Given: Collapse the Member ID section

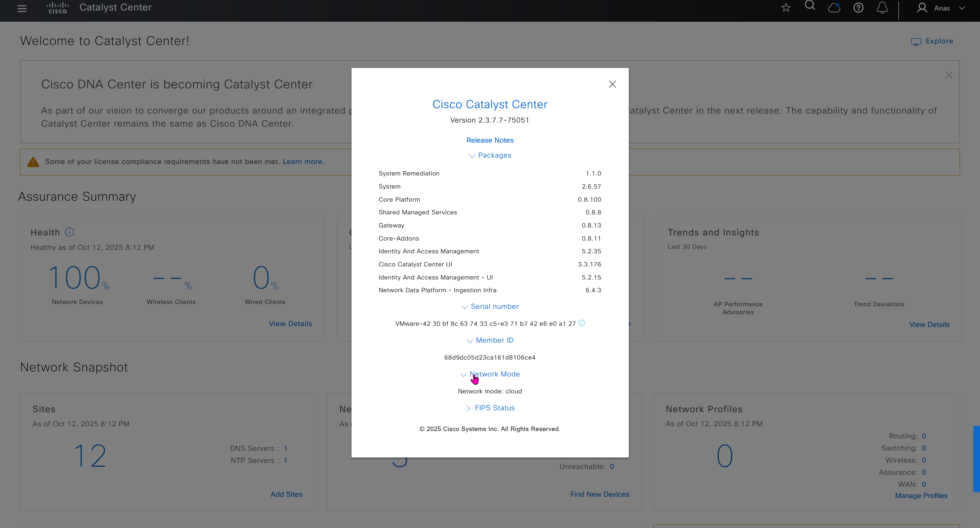Looking at the screenshot, I should click(x=490, y=340).
